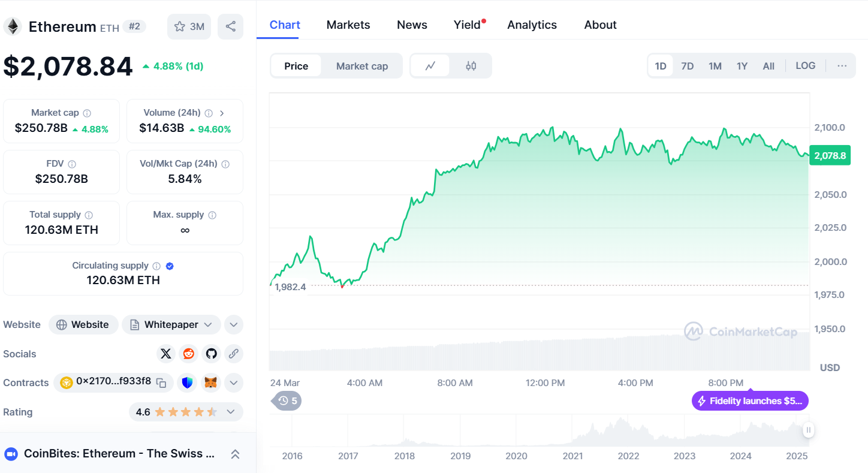Open Total supply info icon
Image resolution: width=868 pixels, height=473 pixels.
tap(89, 215)
